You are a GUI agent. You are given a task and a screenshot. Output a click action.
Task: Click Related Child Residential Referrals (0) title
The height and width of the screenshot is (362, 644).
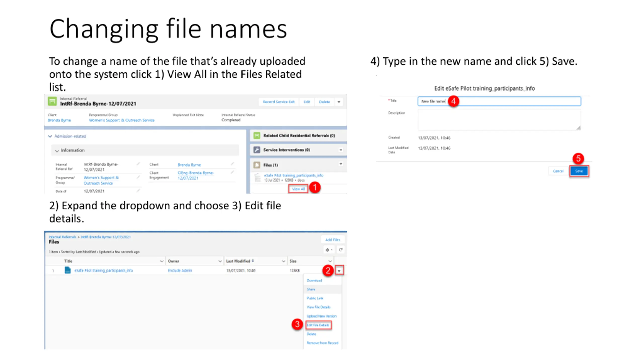[x=299, y=135]
